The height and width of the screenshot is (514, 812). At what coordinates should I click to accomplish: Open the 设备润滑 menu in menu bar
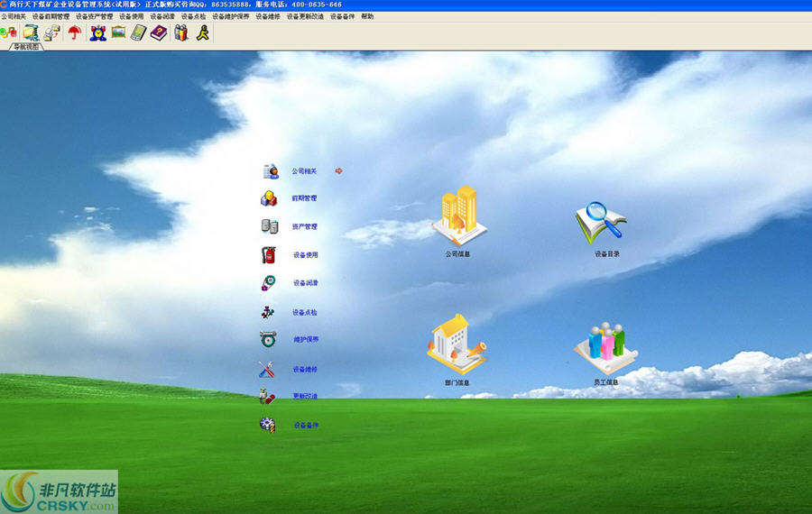[x=162, y=16]
